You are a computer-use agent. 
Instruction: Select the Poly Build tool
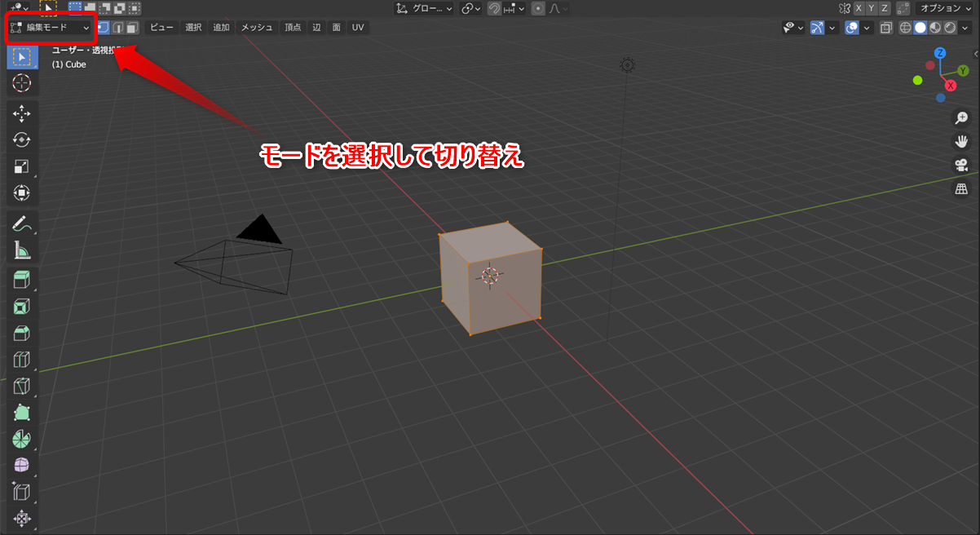click(x=22, y=413)
